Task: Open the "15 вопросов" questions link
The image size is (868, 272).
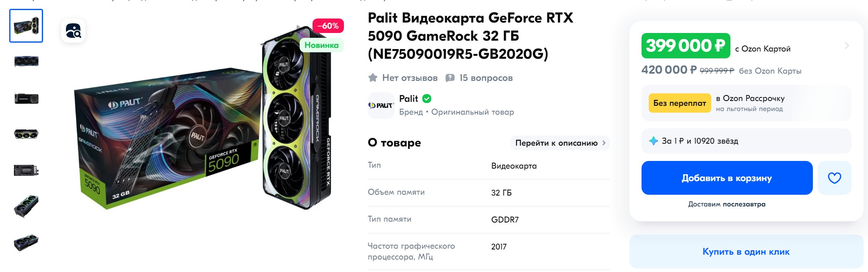Action: pos(486,78)
